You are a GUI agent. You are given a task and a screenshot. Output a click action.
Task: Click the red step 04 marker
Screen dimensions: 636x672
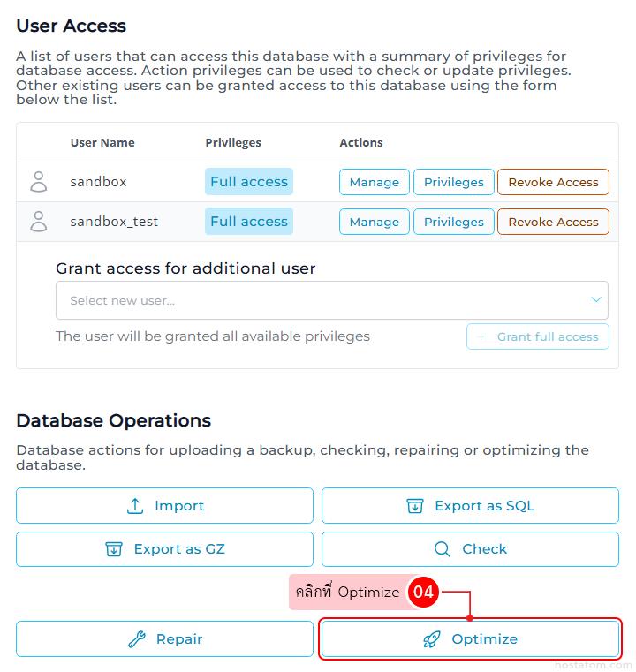pos(424,592)
